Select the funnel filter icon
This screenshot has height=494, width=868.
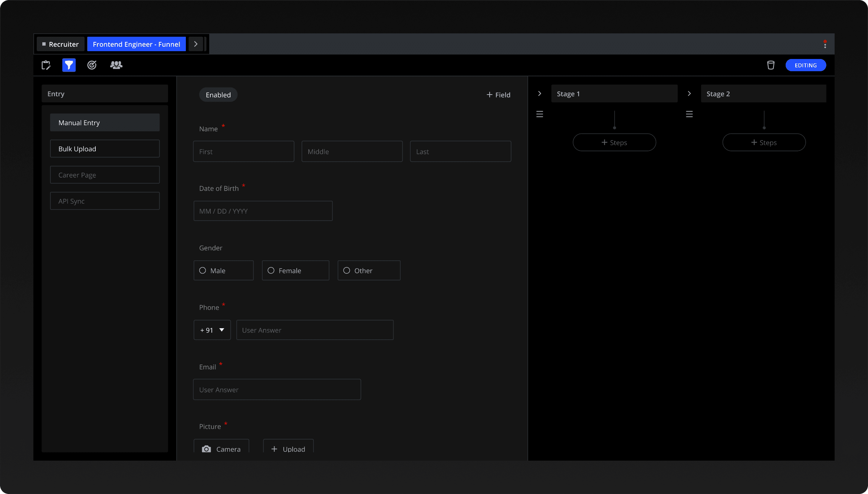(69, 65)
